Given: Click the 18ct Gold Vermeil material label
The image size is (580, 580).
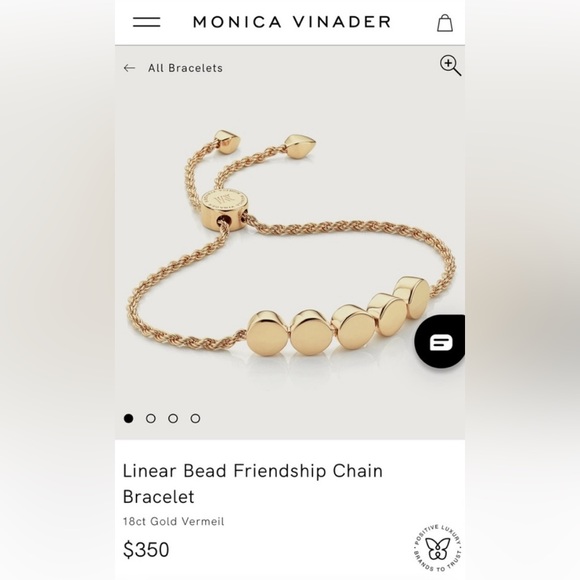Looking at the screenshot, I should pyautogui.click(x=173, y=522).
